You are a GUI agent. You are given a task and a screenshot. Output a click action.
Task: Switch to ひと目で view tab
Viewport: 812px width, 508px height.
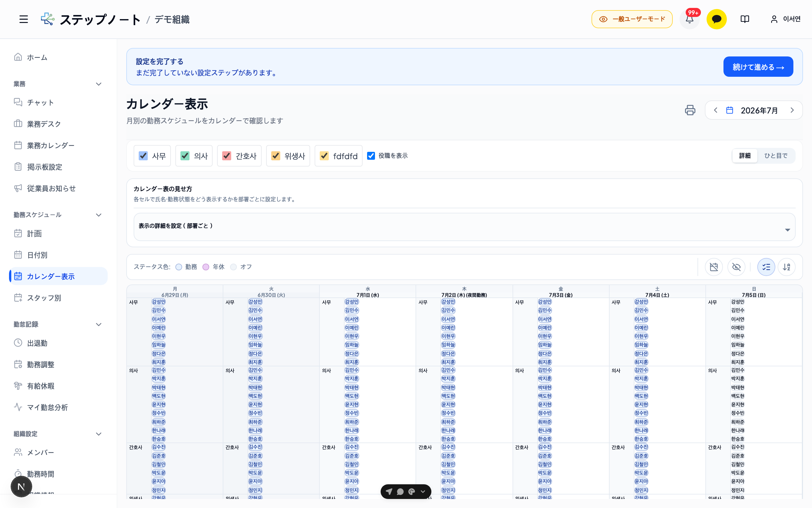(x=775, y=156)
